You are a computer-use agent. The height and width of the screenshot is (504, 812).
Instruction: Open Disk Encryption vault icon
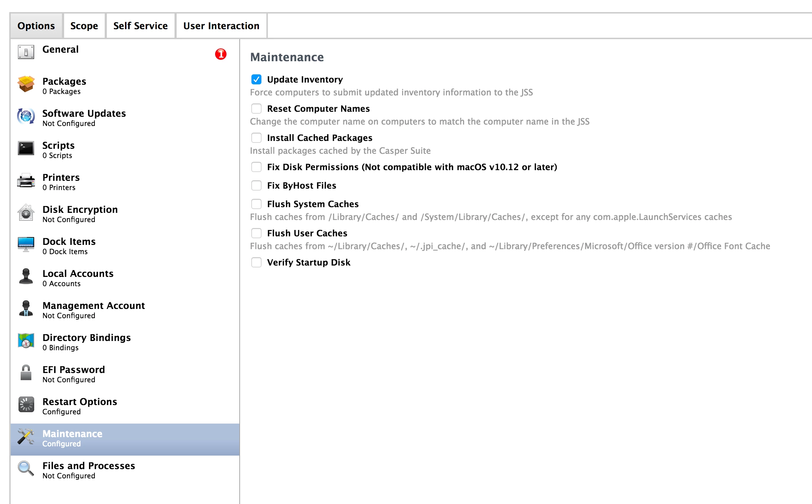coord(26,212)
